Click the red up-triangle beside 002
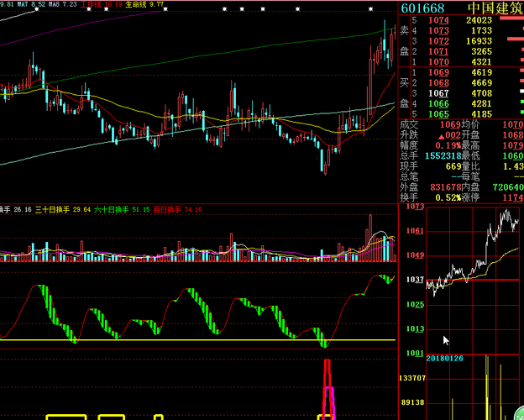Screen dimensions: 524x420 tap(441, 136)
